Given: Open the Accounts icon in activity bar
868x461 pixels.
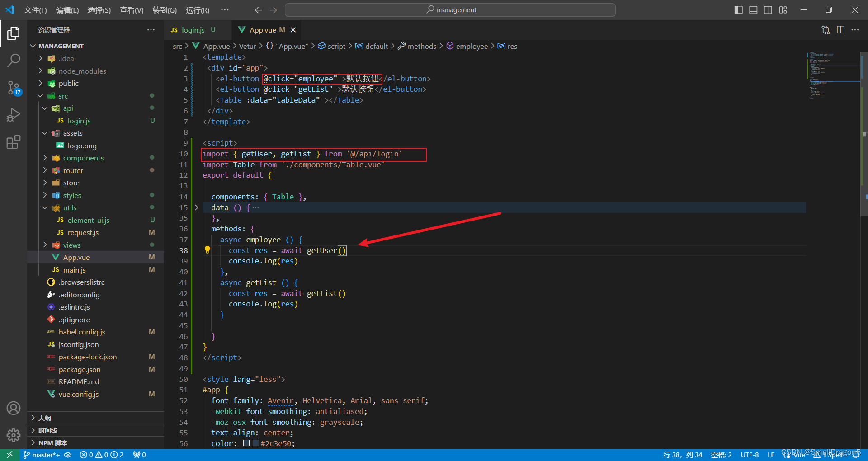Looking at the screenshot, I should point(14,408).
